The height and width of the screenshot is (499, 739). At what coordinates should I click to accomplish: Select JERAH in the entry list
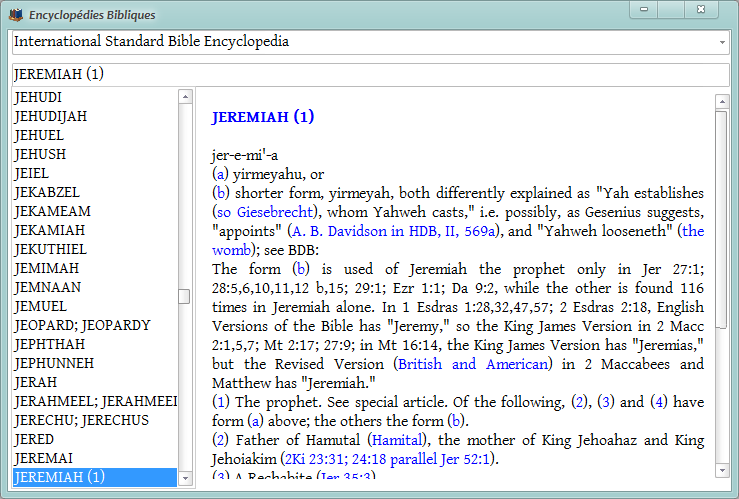click(95, 382)
